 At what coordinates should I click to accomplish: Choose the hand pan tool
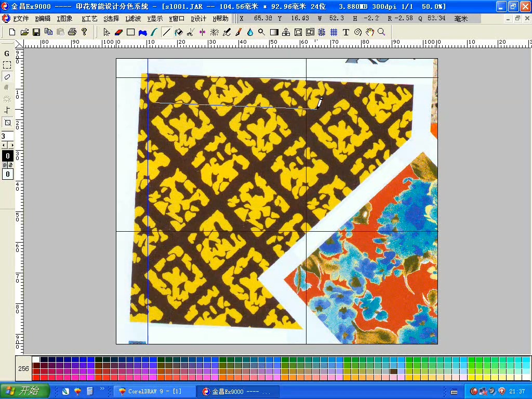369,32
